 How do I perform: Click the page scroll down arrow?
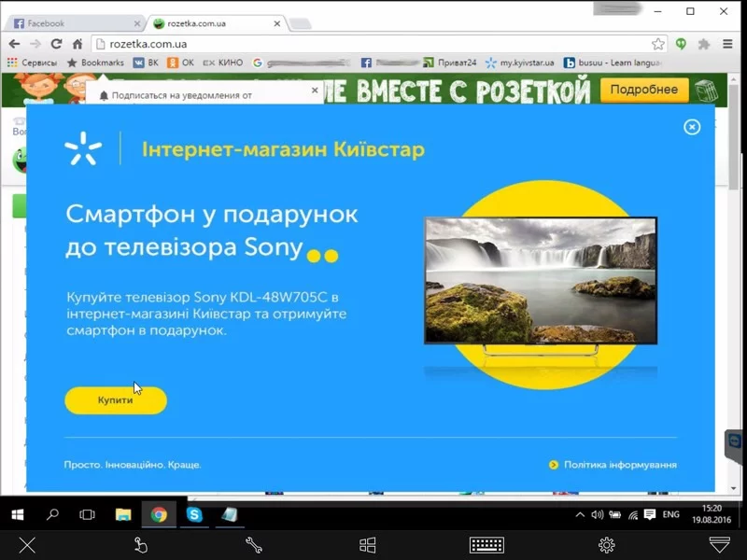click(734, 488)
